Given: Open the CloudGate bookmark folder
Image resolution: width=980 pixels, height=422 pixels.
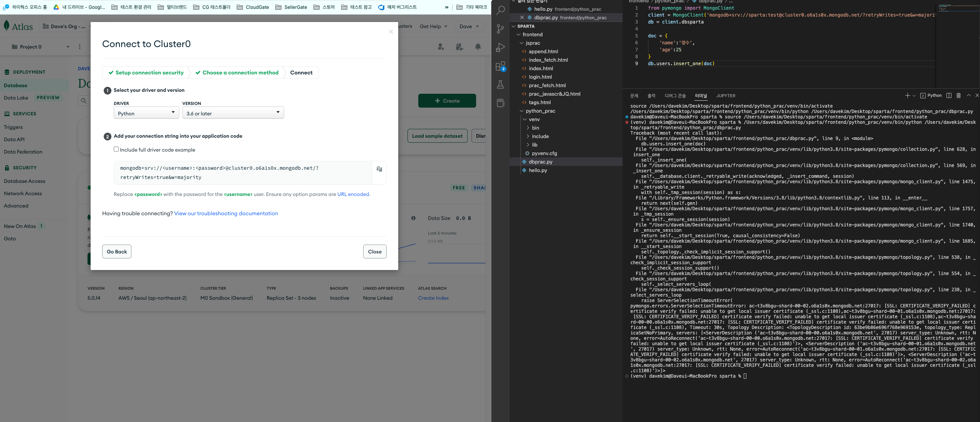Looking at the screenshot, I should click(x=253, y=7).
